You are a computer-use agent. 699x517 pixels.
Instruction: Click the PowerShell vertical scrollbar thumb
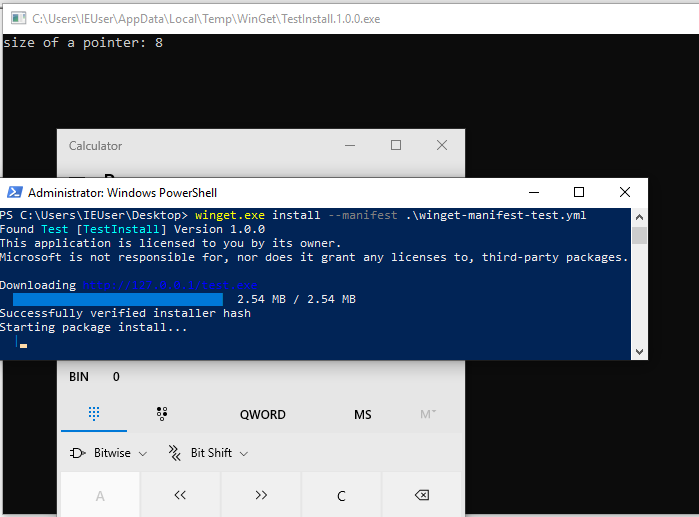tap(639, 235)
